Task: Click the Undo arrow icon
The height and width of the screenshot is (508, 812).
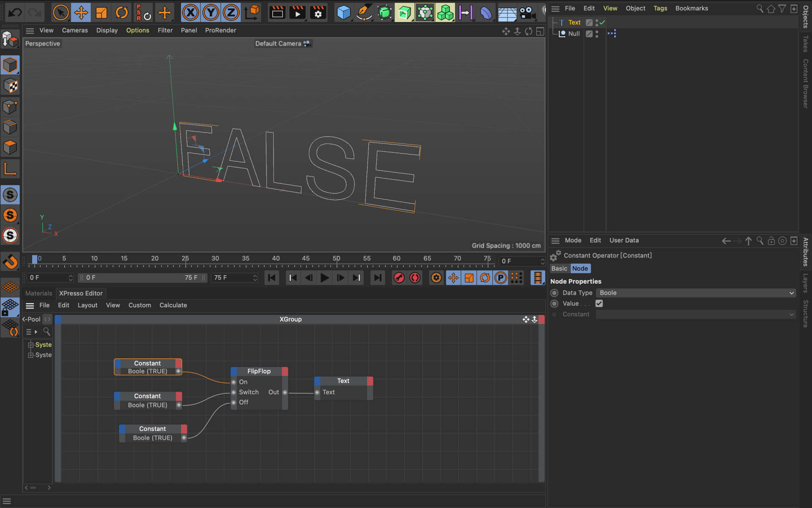Action: [15, 13]
